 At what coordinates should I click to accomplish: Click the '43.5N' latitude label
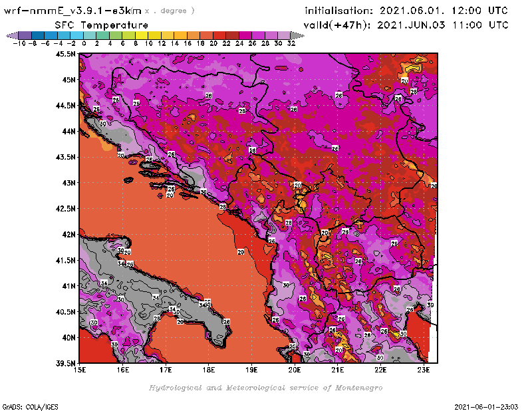65,157
